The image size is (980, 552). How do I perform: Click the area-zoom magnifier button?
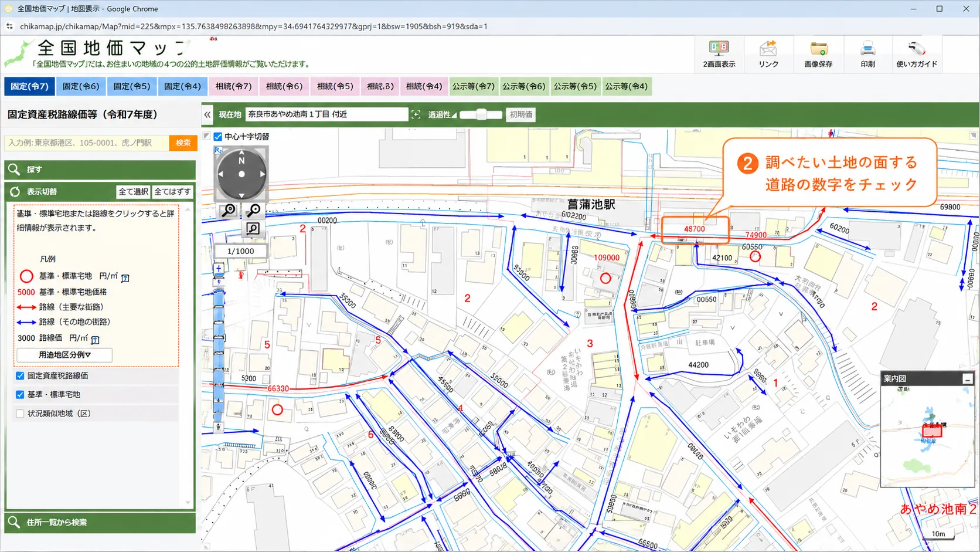coord(253,228)
